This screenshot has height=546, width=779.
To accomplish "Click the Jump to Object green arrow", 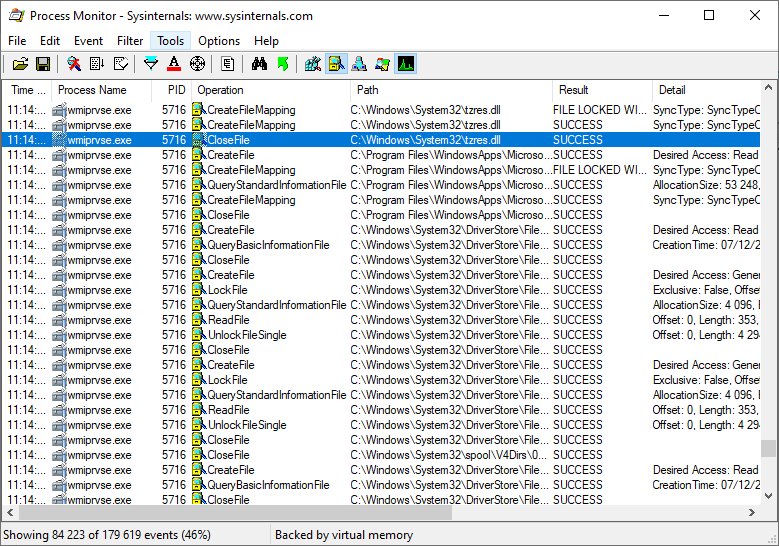I will point(282,64).
